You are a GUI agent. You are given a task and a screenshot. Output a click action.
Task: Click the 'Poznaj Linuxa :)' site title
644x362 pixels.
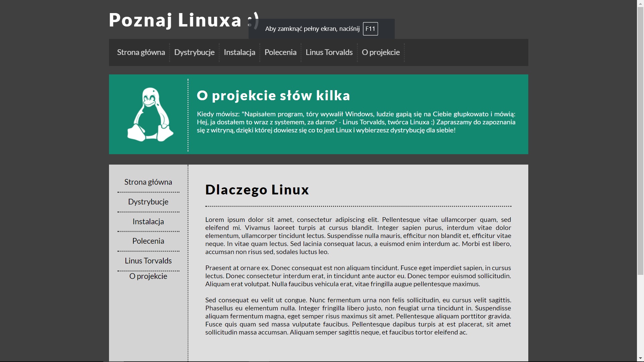184,20
